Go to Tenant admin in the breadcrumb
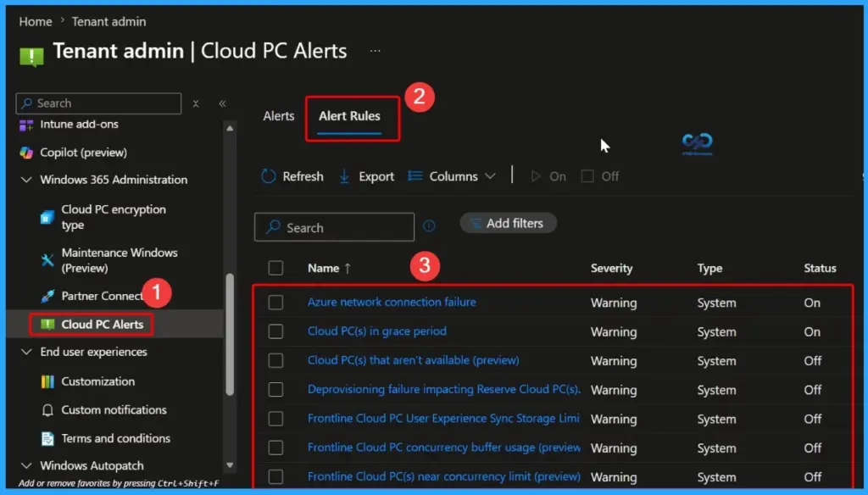Viewport: 868px width, 495px height. (x=109, y=21)
